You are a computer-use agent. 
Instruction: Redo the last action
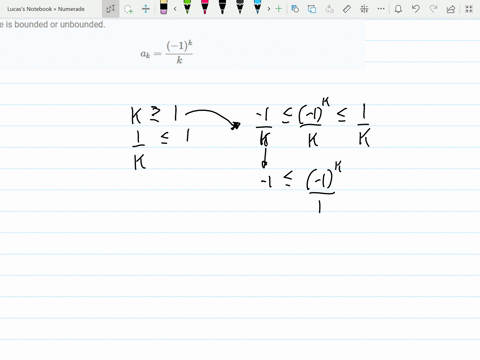pyautogui.click(x=433, y=9)
